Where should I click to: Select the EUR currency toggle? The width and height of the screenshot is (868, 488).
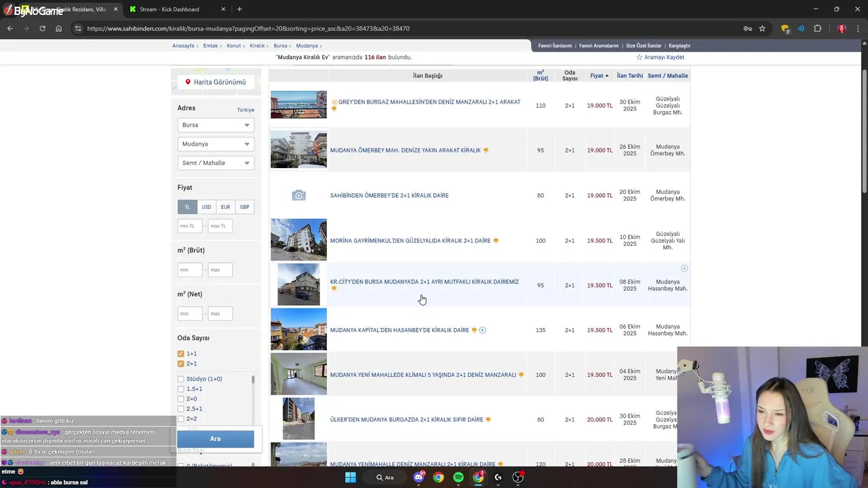pyautogui.click(x=225, y=207)
